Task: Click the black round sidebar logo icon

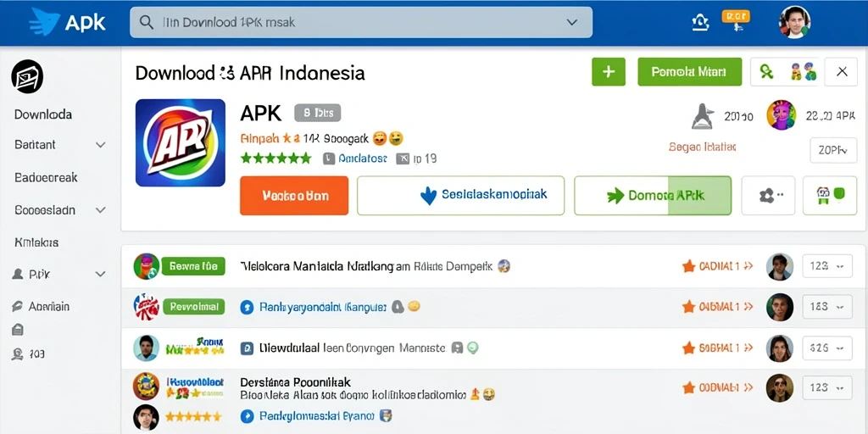Action: pyautogui.click(x=27, y=76)
